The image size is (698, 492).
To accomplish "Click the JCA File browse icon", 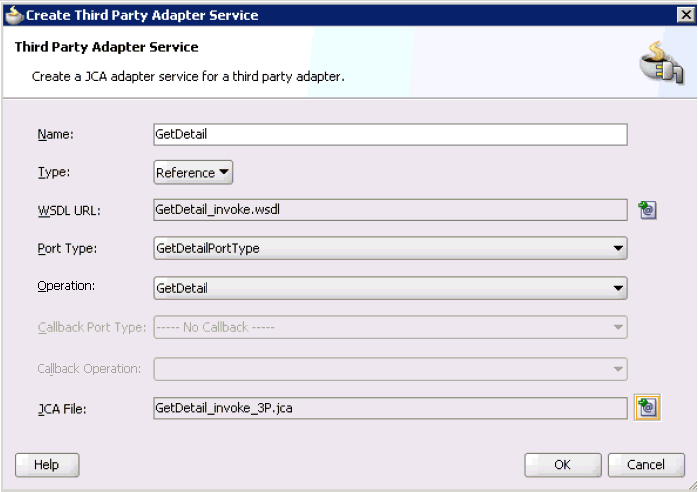I will click(647, 407).
